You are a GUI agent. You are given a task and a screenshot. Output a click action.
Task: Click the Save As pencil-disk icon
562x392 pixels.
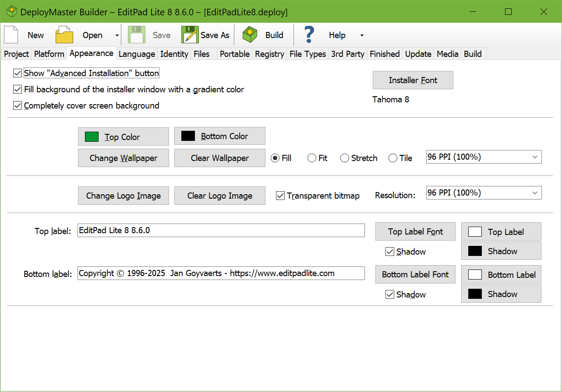[190, 35]
